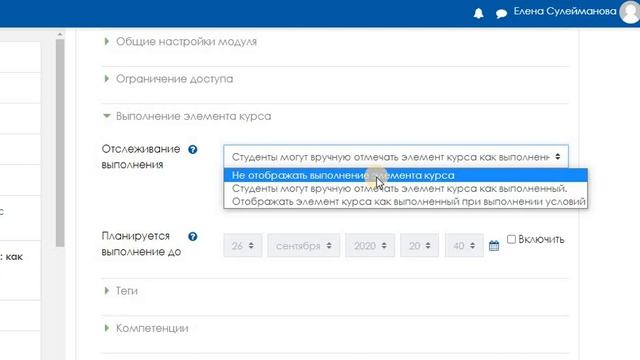Open help for Отслеживание выполнения
The image size is (640, 360).
click(193, 149)
